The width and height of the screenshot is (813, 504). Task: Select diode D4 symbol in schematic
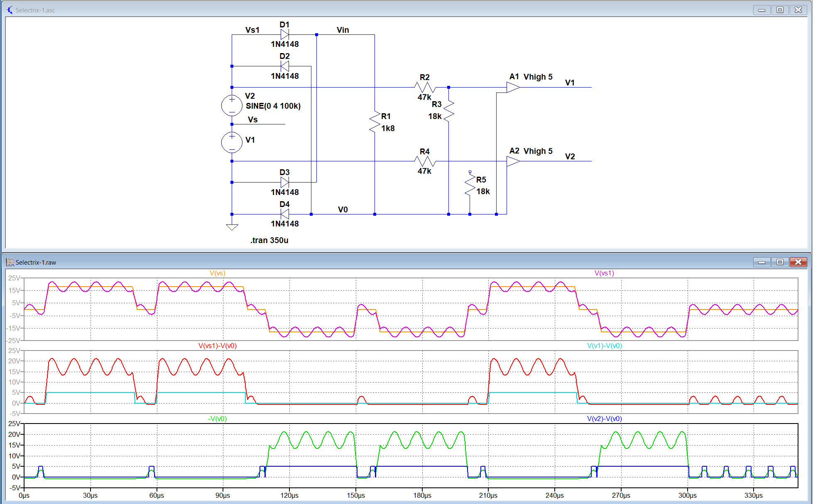pos(285,214)
